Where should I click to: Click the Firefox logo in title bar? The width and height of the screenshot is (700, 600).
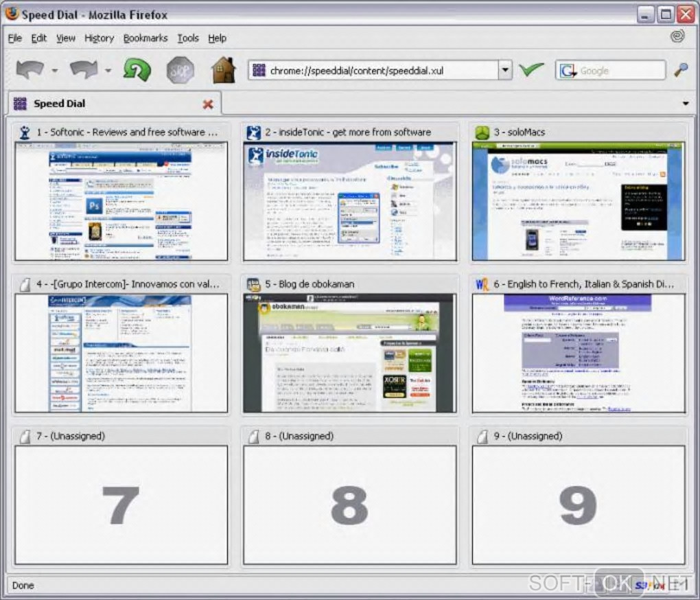tap(12, 14)
